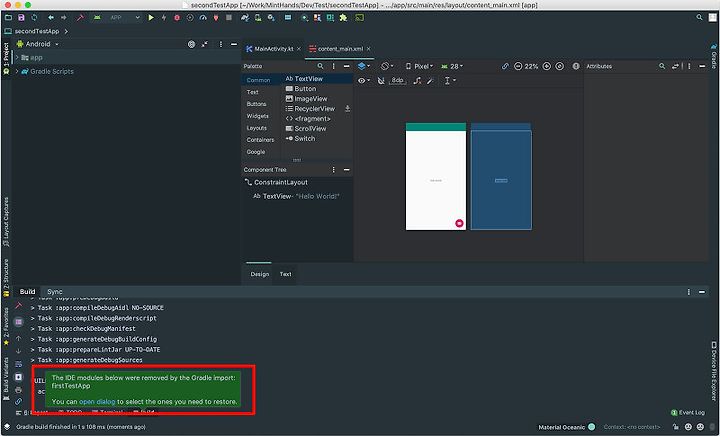Click the green puzzle piece icon in toolbar
This screenshot has height=436, width=720.
tap(343, 17)
